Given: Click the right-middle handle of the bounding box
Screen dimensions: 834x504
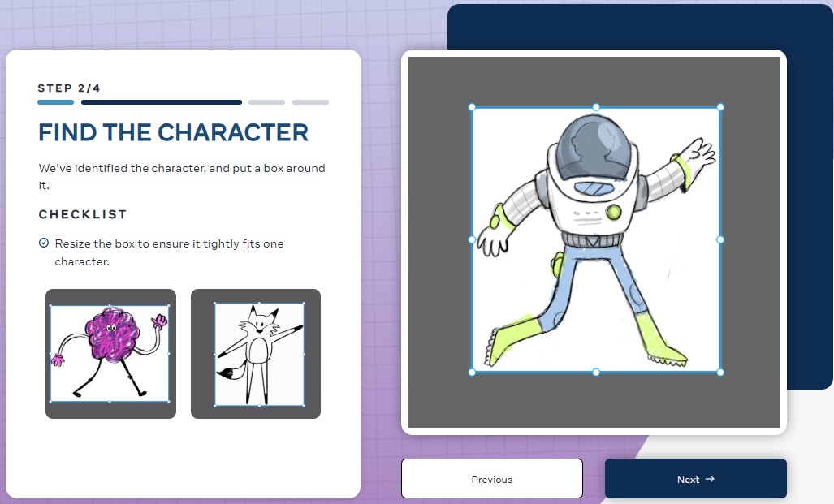Looking at the screenshot, I should pyautogui.click(x=720, y=239).
